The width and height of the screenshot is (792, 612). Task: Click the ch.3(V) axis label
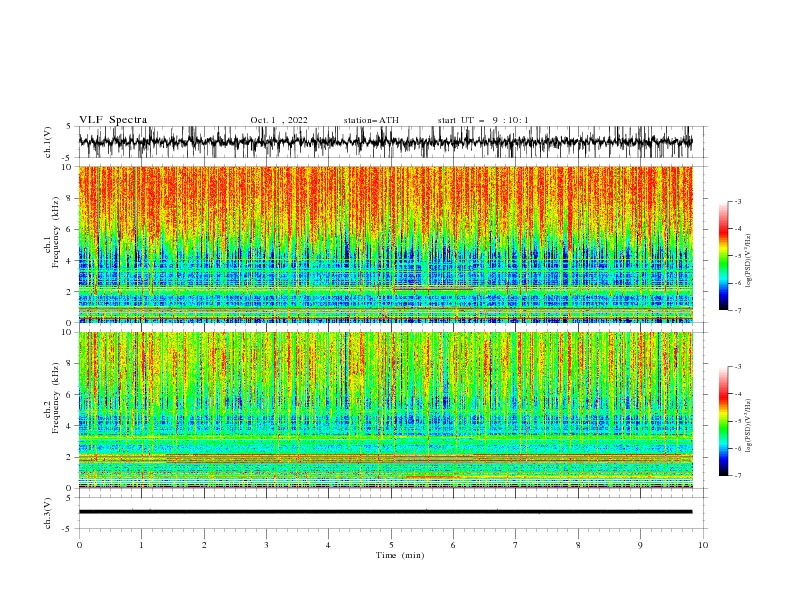click(48, 513)
